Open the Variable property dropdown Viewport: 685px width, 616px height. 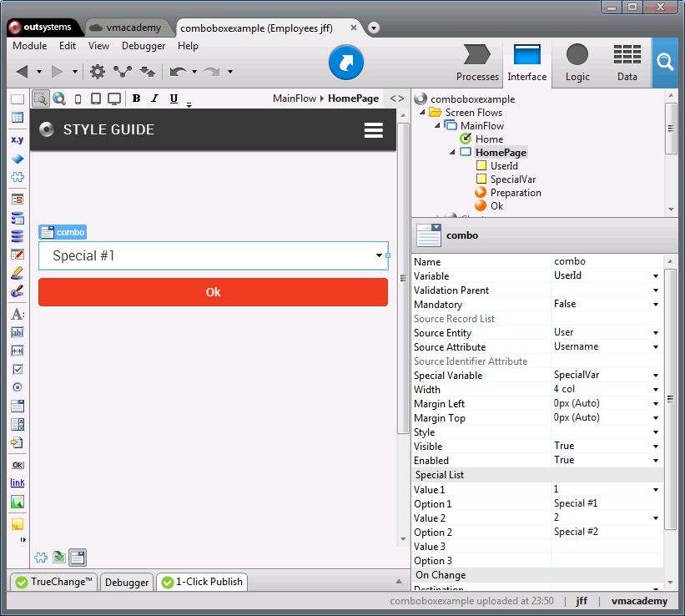(655, 276)
